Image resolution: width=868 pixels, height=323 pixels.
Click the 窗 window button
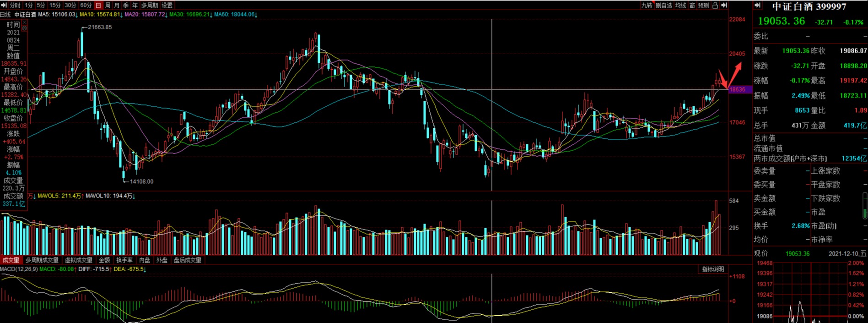(692, 5)
